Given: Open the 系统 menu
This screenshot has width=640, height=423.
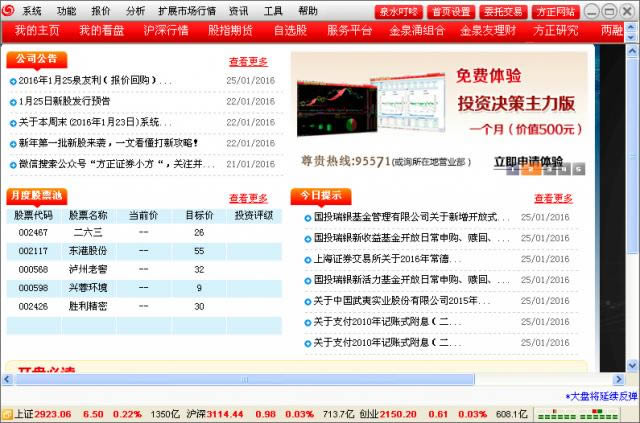Looking at the screenshot, I should click(x=32, y=11).
